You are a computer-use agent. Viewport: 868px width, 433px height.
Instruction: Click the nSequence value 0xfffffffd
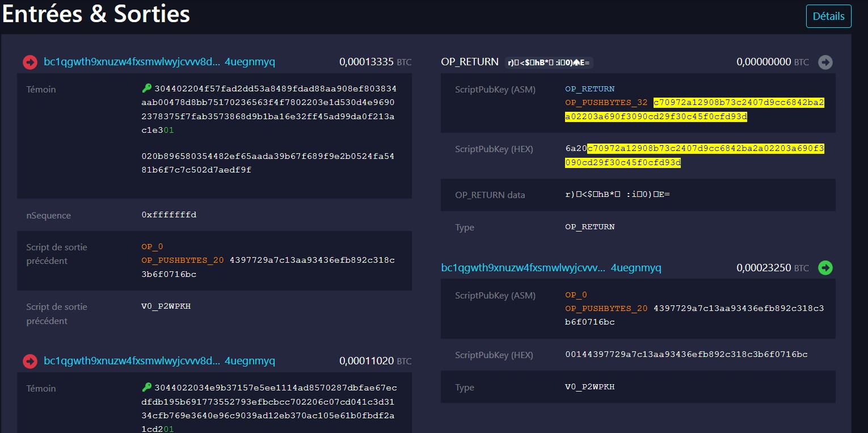point(169,215)
